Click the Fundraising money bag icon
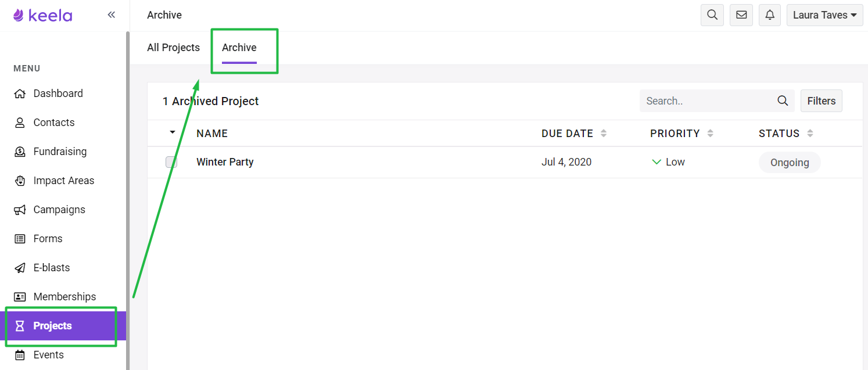The image size is (868, 370). [x=20, y=152]
